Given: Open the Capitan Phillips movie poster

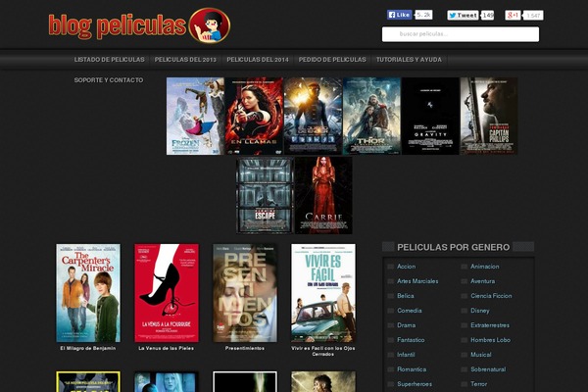Looking at the screenshot, I should 489,116.
